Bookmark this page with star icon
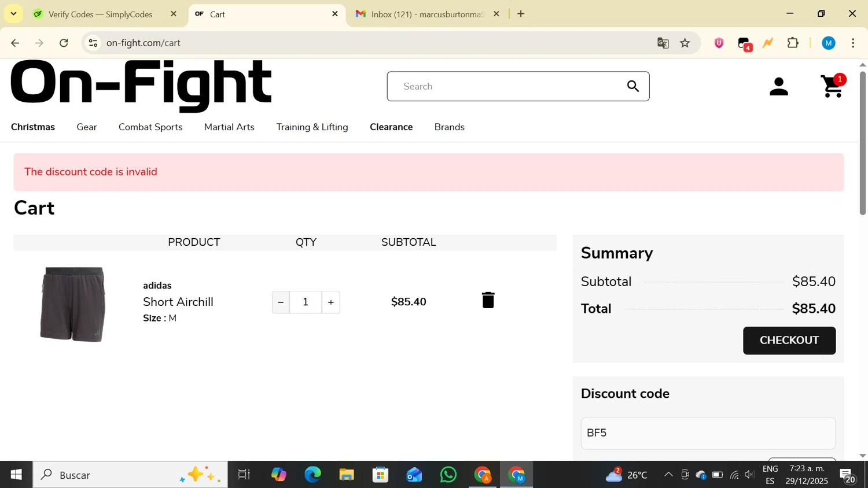The image size is (868, 488). (x=685, y=43)
